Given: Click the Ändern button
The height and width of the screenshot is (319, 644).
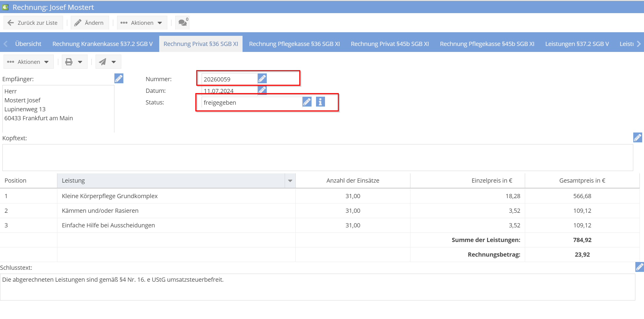Looking at the screenshot, I should click(x=89, y=23).
